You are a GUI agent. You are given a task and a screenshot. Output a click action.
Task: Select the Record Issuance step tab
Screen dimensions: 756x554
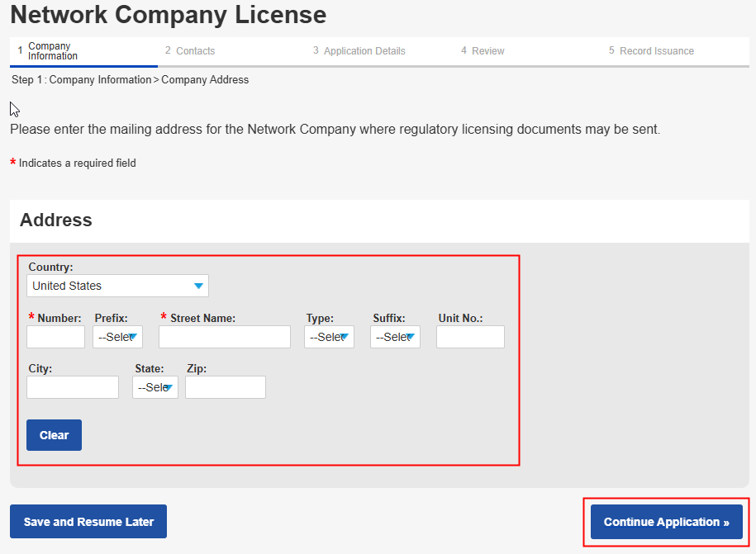(656, 51)
